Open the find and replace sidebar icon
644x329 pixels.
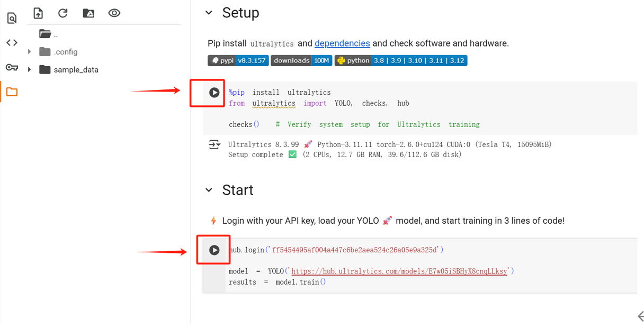click(12, 18)
